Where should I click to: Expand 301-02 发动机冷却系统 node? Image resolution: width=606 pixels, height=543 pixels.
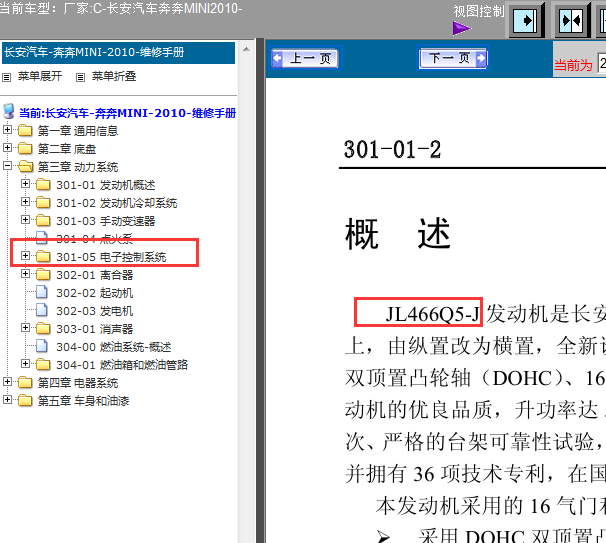point(25,201)
